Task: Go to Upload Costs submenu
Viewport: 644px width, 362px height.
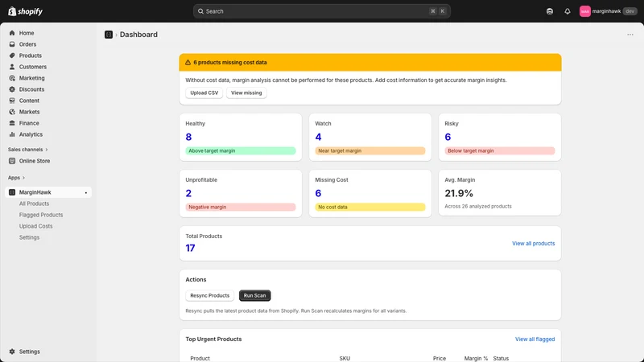Action: point(35,226)
